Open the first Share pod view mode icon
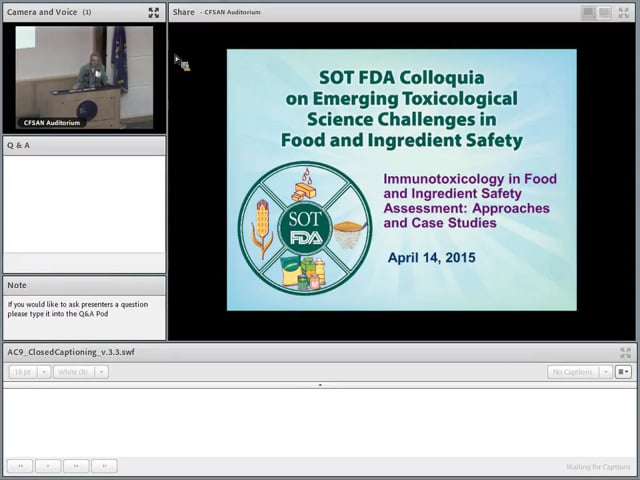The width and height of the screenshot is (640, 480). tap(589, 13)
